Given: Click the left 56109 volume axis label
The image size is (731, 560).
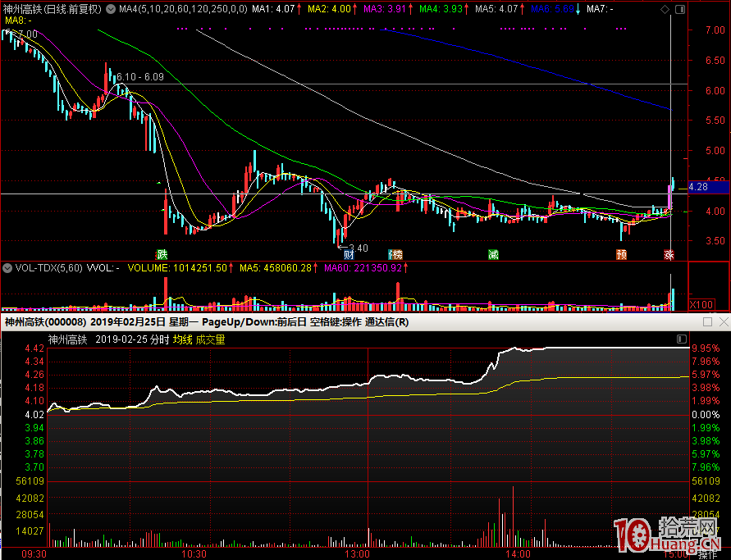Looking at the screenshot, I should pyautogui.click(x=30, y=480).
